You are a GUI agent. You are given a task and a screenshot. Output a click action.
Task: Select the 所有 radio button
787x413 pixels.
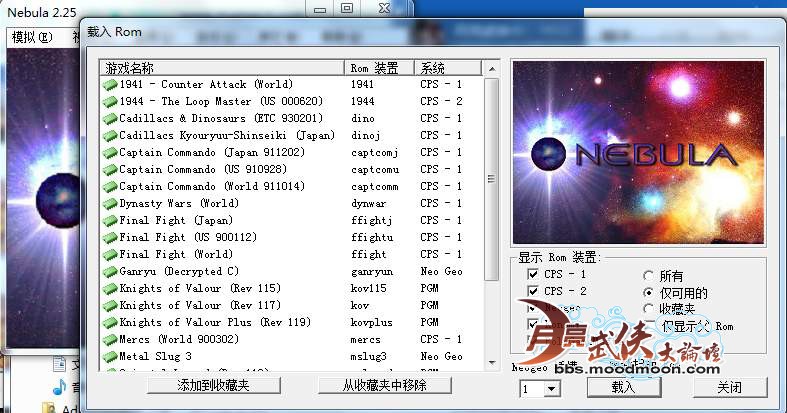tap(648, 276)
